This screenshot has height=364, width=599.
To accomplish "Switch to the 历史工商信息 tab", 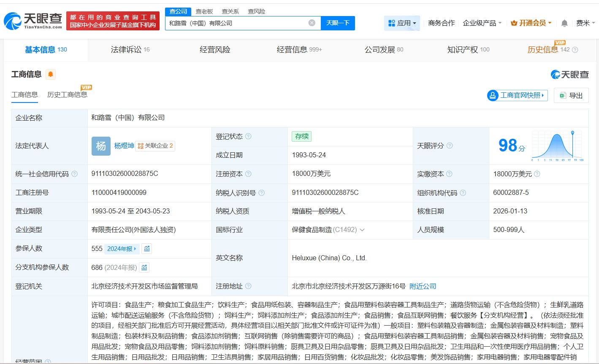I will pos(68,94).
